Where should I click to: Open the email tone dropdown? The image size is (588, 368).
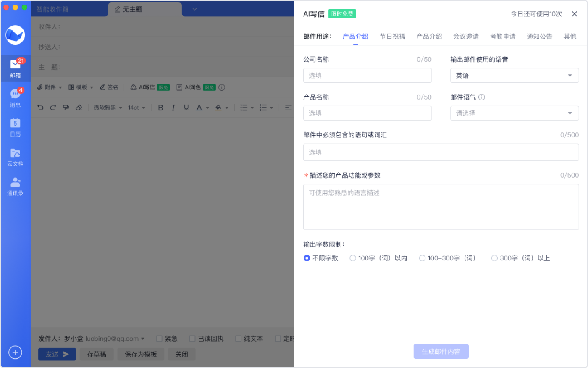pos(514,113)
